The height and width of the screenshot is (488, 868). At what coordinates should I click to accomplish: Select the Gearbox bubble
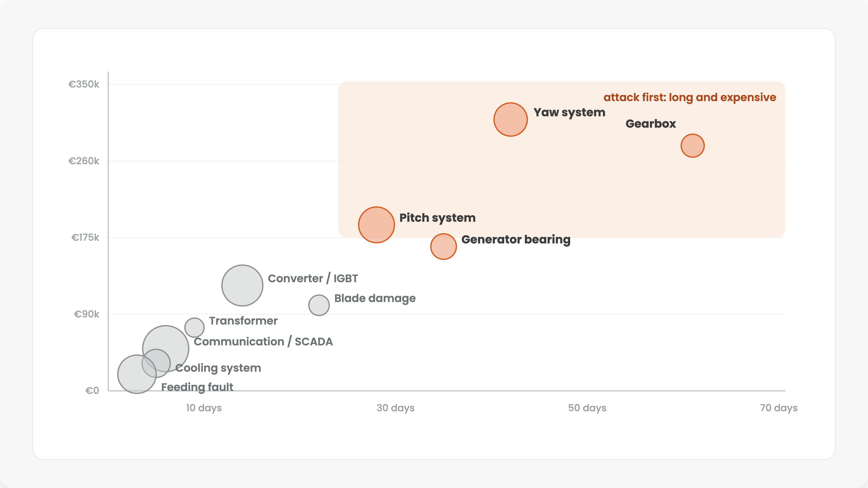pos(693,146)
